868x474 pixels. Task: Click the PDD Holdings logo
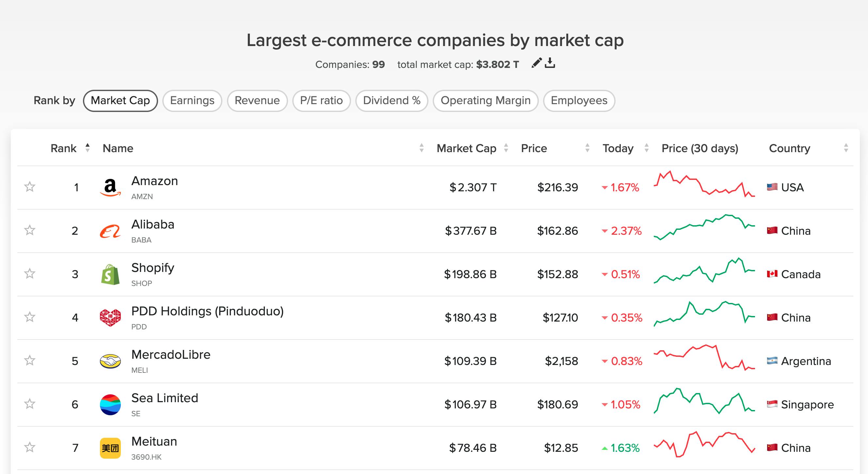(x=111, y=317)
